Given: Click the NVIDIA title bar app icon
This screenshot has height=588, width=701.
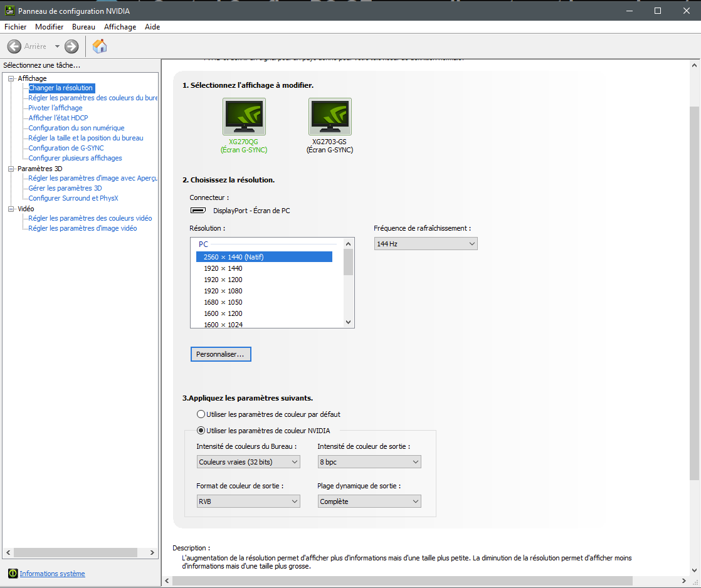Looking at the screenshot, I should [x=9, y=10].
